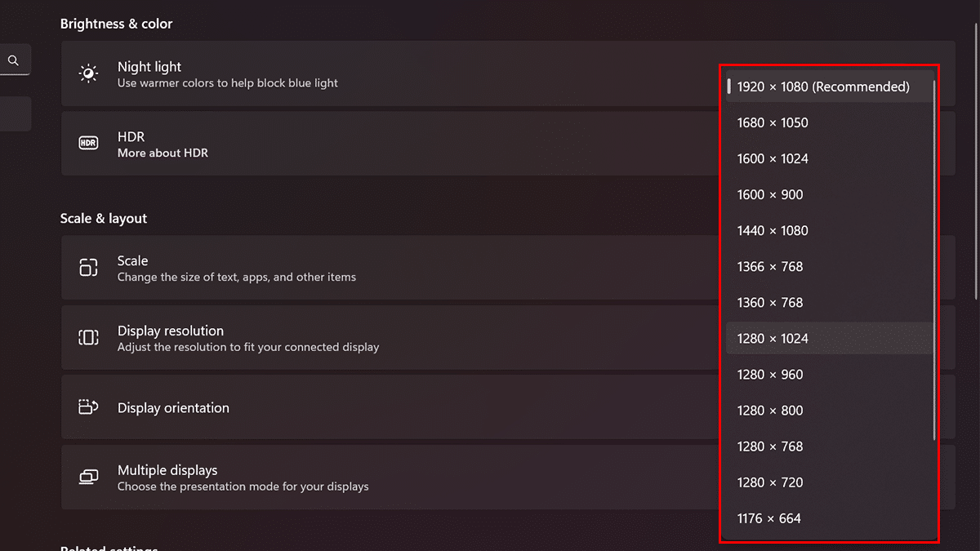Set resolution to 1280 × 720
The height and width of the screenshot is (551, 980).
pos(770,482)
